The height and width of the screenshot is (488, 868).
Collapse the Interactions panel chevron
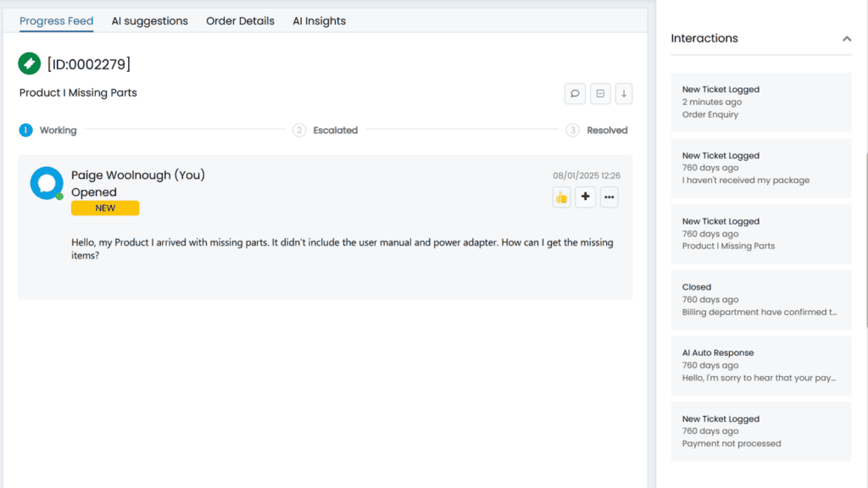tap(847, 39)
